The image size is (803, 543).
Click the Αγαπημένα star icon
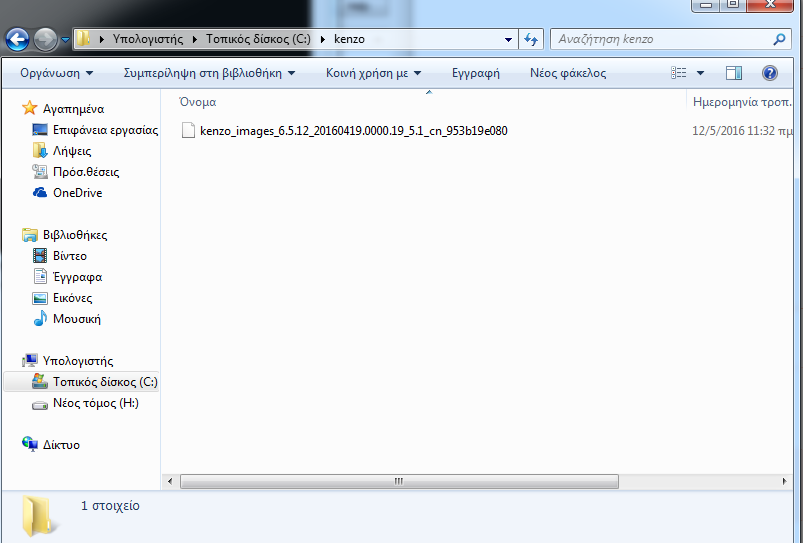click(30, 108)
